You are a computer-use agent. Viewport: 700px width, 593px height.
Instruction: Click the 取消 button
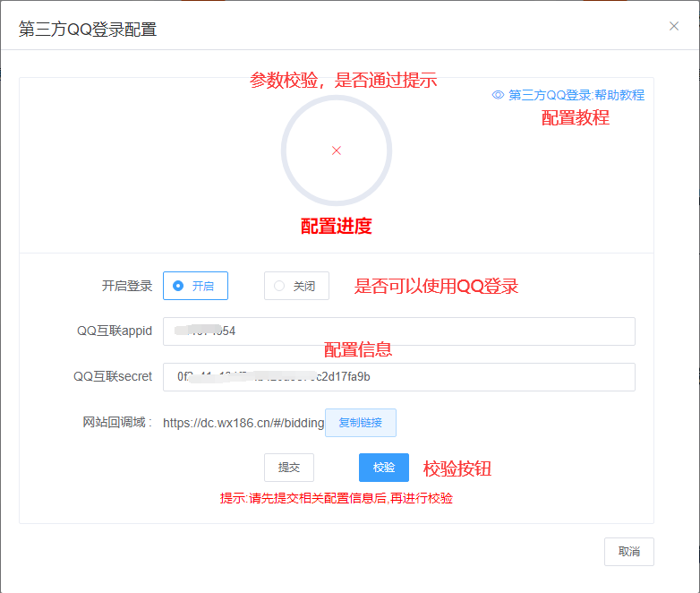pyautogui.click(x=628, y=552)
